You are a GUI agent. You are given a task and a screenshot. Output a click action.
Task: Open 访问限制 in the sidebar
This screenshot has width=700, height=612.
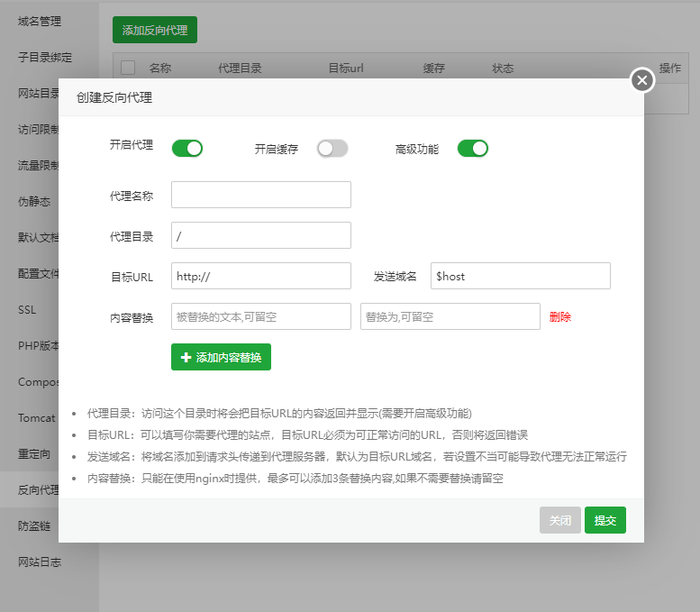point(39,130)
